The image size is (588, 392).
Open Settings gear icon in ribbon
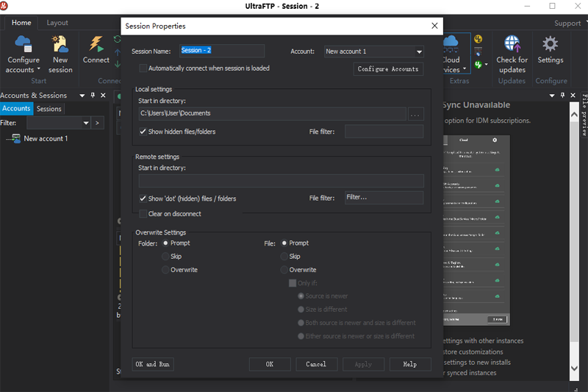[550, 45]
